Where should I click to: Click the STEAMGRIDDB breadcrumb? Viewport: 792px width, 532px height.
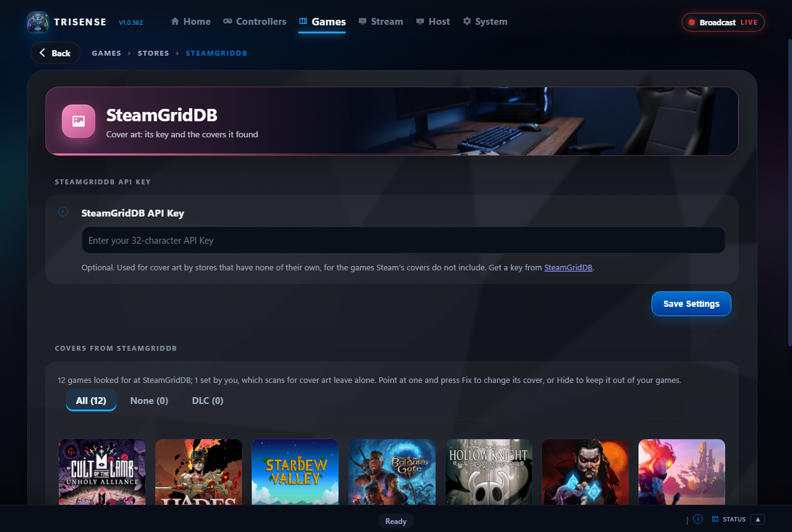click(217, 53)
